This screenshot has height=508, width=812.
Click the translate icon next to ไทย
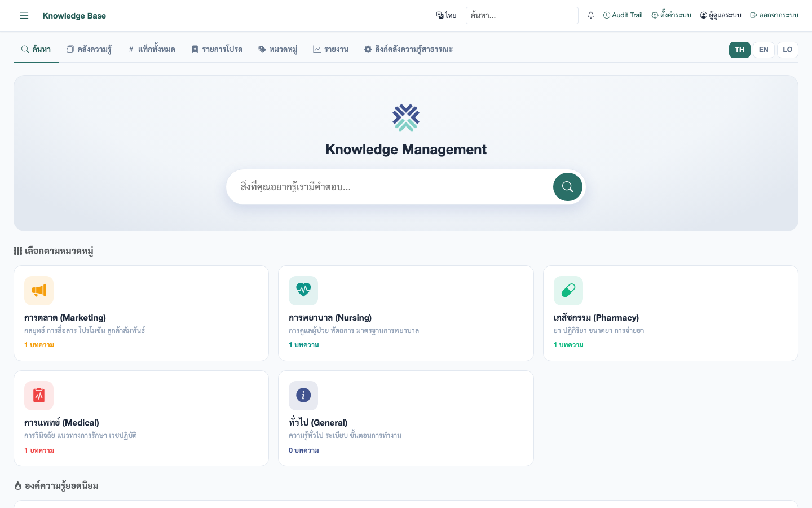(440, 15)
